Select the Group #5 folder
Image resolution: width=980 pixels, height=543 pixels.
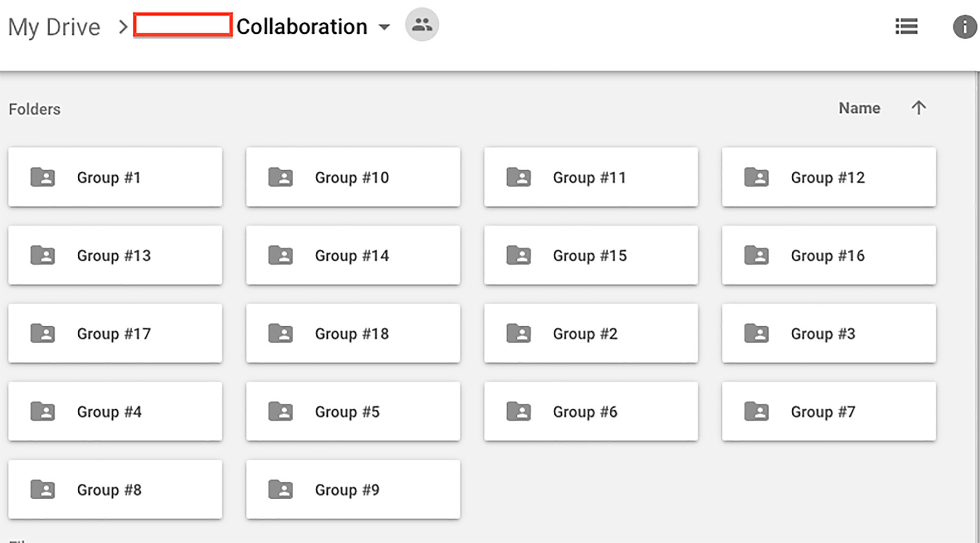click(x=353, y=411)
